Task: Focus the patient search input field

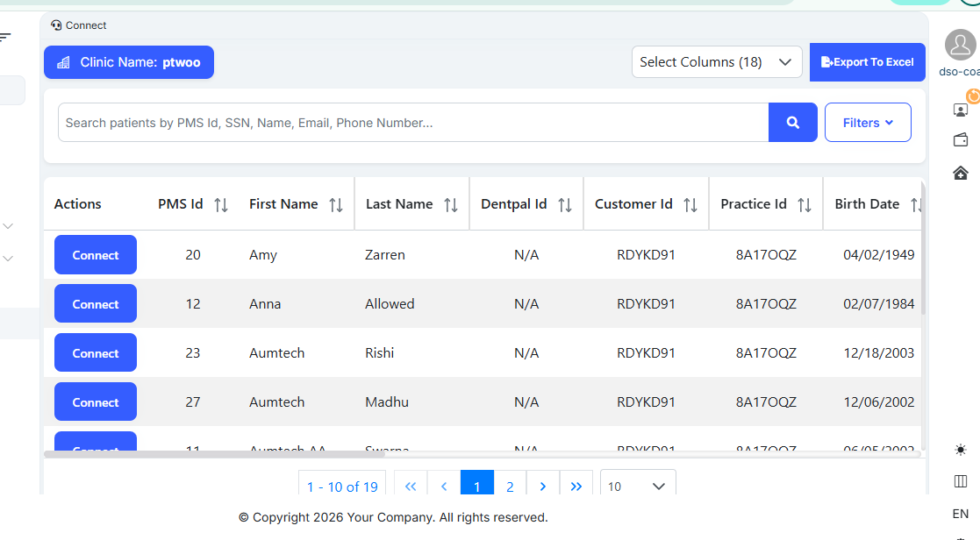Action: (412, 123)
